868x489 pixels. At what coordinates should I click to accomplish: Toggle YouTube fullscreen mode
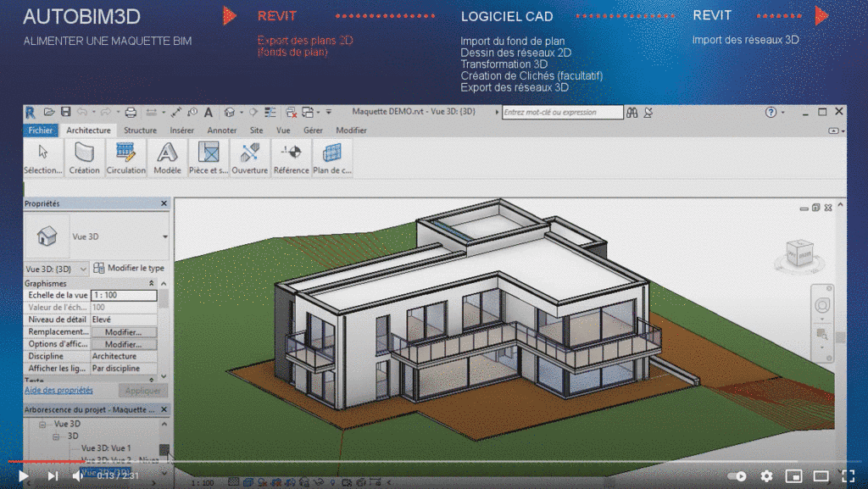point(848,475)
